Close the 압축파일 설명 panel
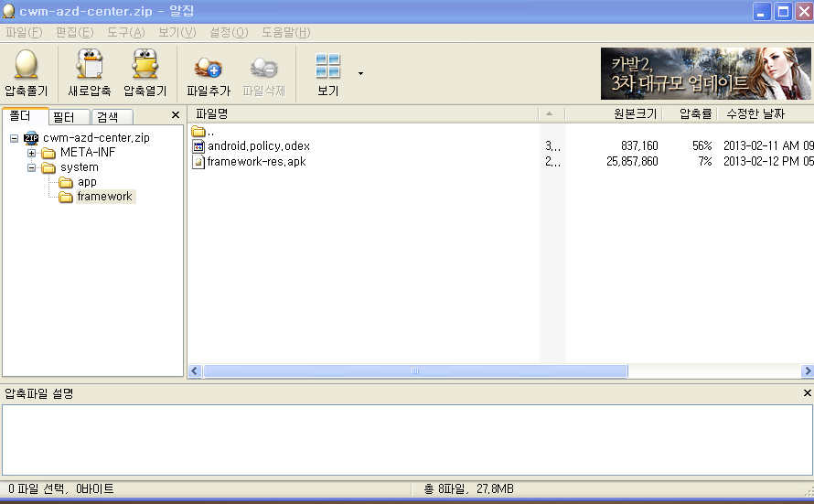The image size is (814, 504). [807, 393]
